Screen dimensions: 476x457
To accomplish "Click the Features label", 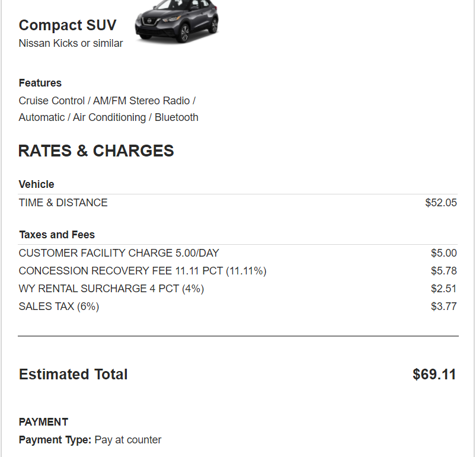I will [40, 83].
